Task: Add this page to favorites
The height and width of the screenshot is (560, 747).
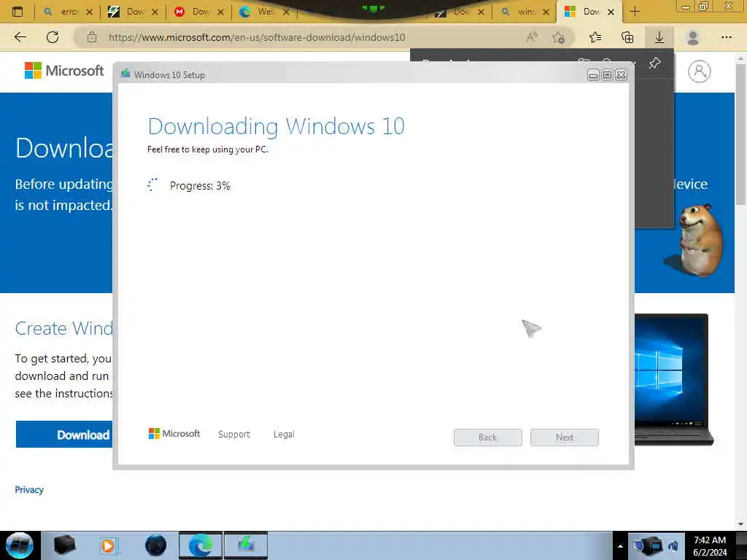Action: (558, 37)
